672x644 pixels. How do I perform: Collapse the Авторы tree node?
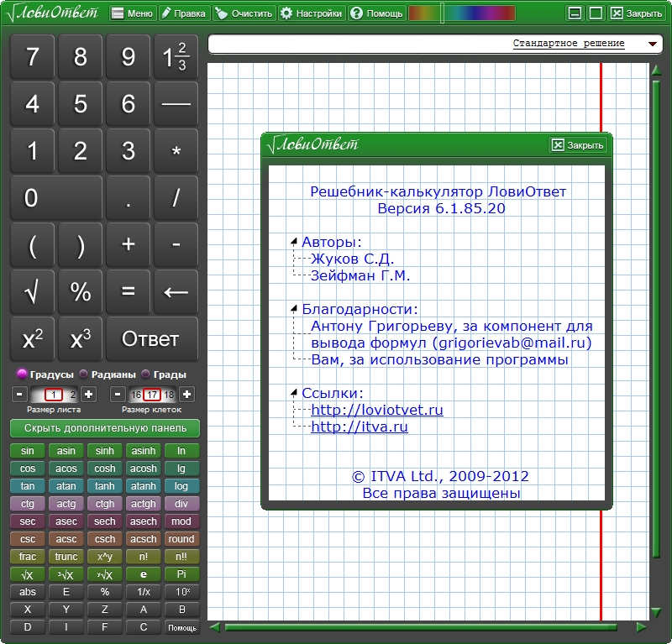click(294, 242)
